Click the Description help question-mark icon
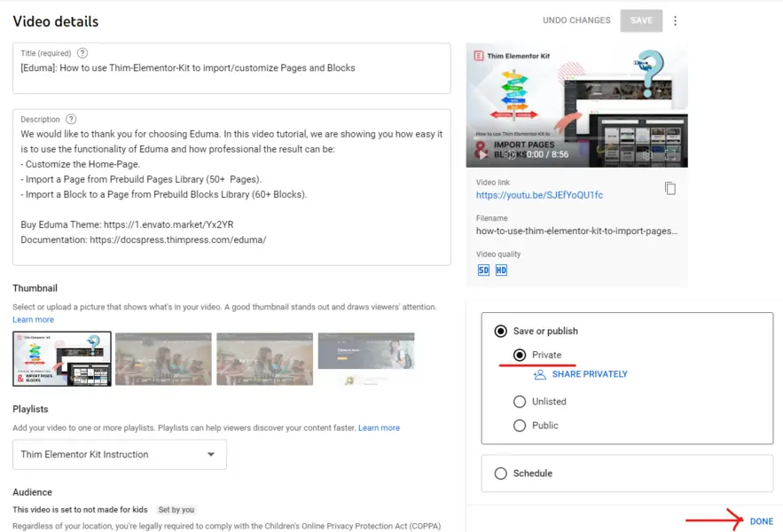The image size is (783, 532). 72,119
